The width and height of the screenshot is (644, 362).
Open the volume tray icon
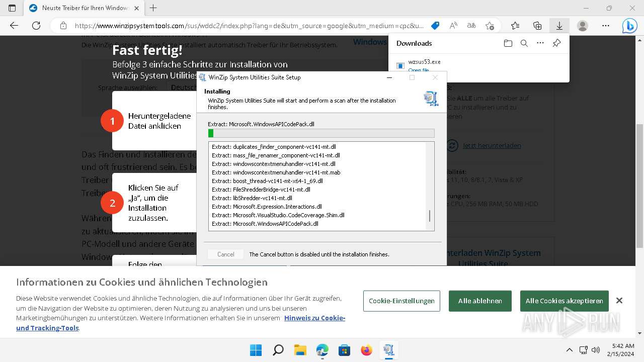[x=596, y=350]
